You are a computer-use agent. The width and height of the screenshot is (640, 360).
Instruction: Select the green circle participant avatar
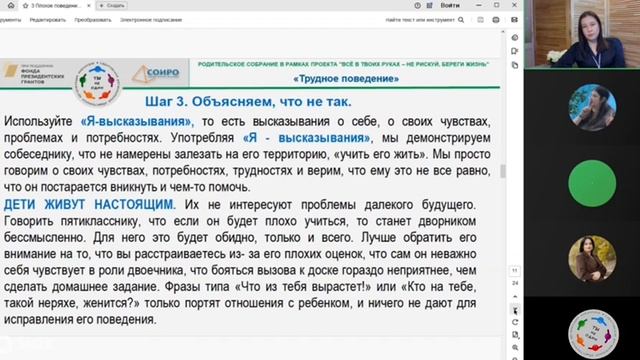click(592, 183)
